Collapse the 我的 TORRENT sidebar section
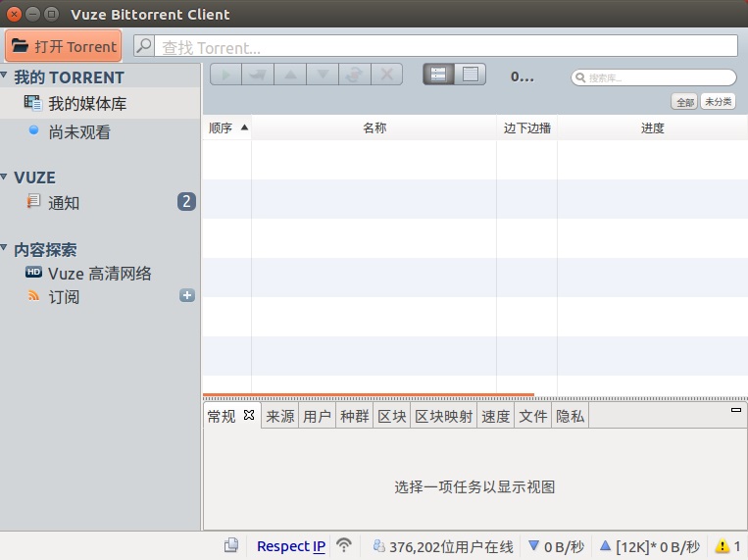Screen dimensions: 748x560 tap(4, 76)
